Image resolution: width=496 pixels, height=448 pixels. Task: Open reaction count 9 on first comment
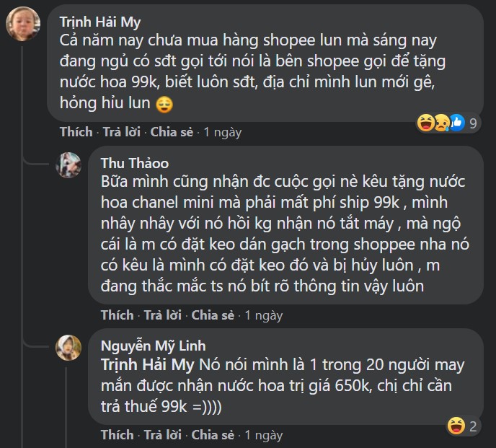[473, 123]
